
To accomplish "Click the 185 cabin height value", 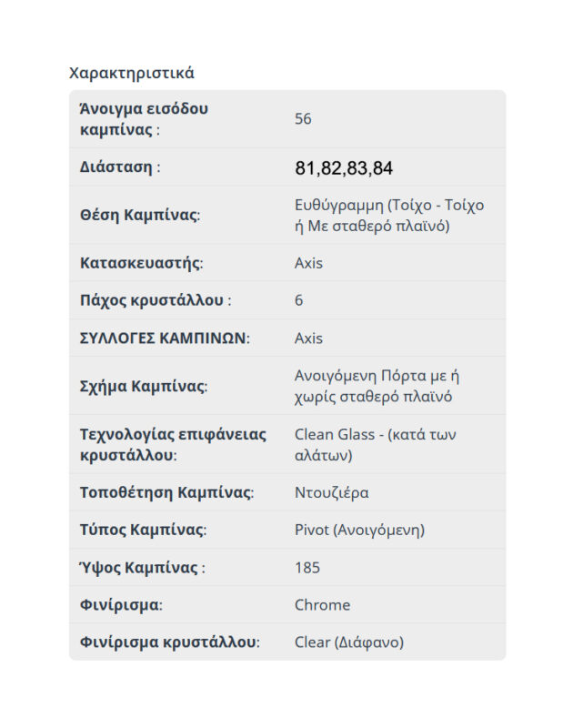I will (x=307, y=568).
